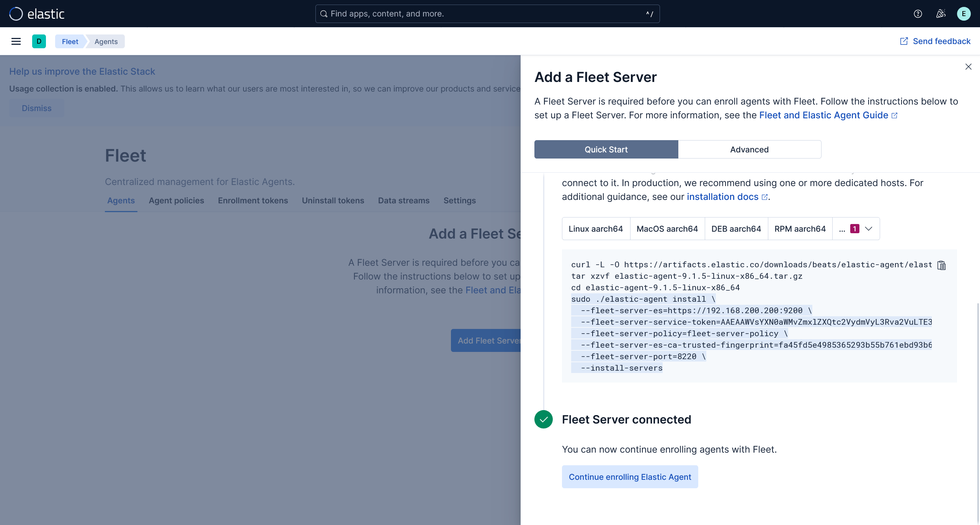Image resolution: width=980 pixels, height=525 pixels.
Task: Close the Add a Fleet Server flyout
Action: tap(968, 67)
